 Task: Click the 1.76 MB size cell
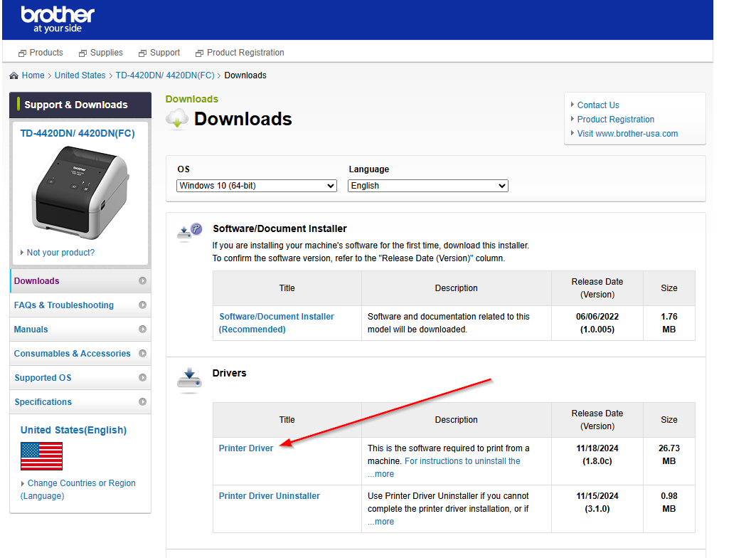pos(669,323)
